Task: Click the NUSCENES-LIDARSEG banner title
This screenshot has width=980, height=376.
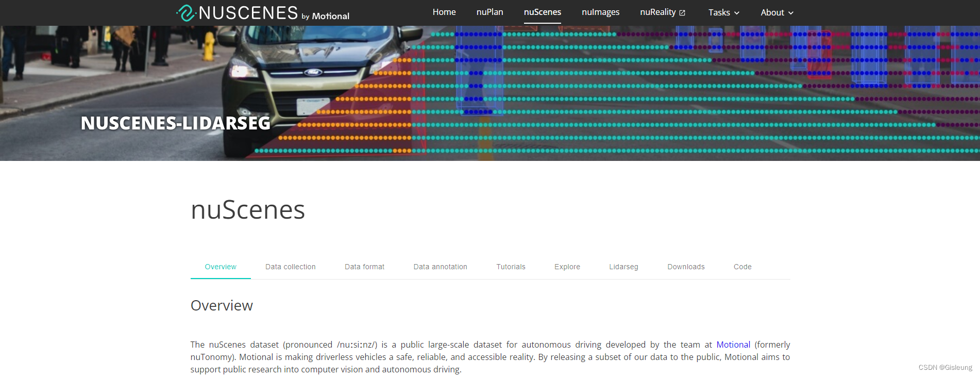Action: point(176,123)
